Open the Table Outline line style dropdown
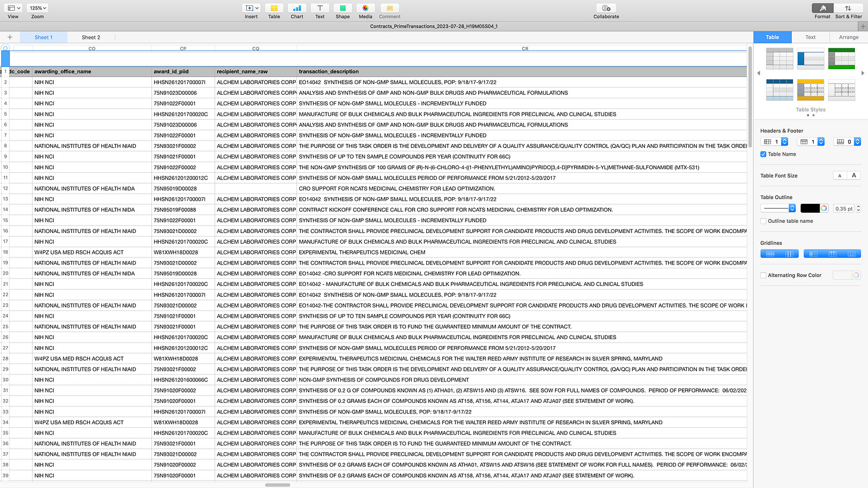Image resolution: width=868 pixels, height=488 pixels. [x=779, y=208]
